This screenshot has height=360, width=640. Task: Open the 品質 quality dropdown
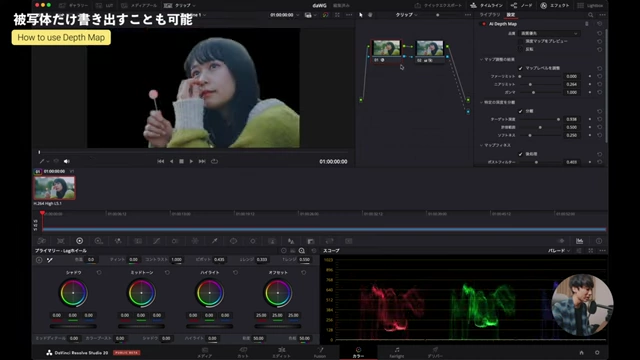(549, 33)
